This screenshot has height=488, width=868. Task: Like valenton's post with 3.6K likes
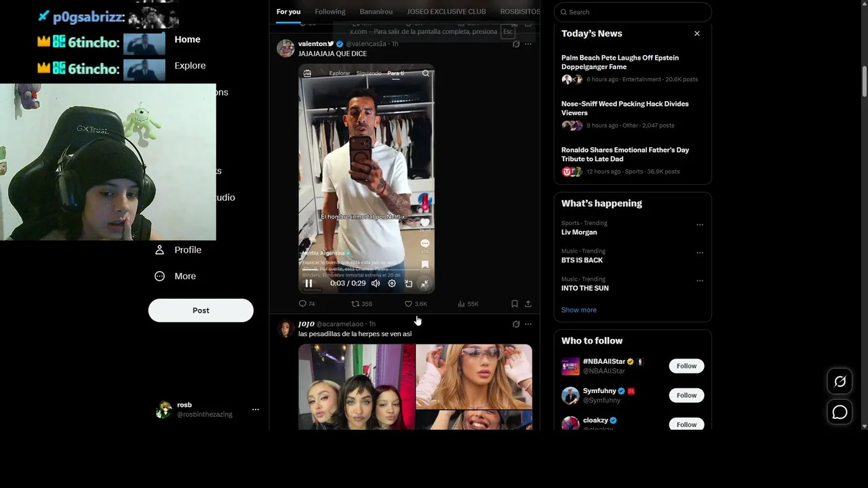coord(416,304)
